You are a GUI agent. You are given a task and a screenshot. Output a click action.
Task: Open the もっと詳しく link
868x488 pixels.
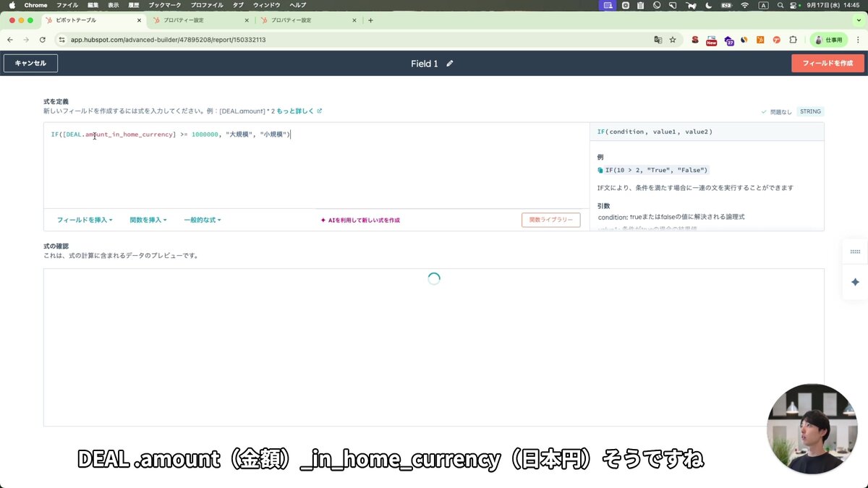297,111
